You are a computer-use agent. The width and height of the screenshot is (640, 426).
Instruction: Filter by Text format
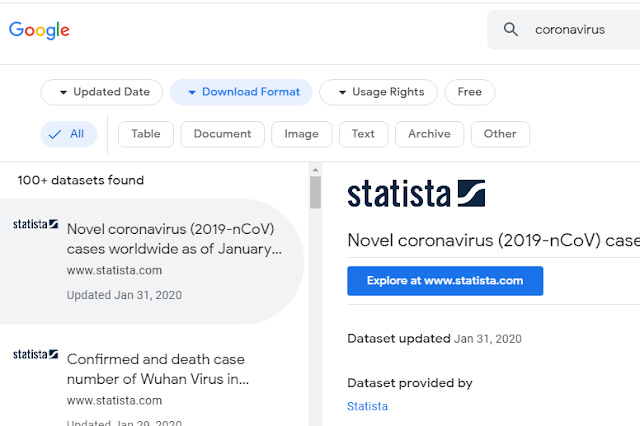tap(363, 134)
